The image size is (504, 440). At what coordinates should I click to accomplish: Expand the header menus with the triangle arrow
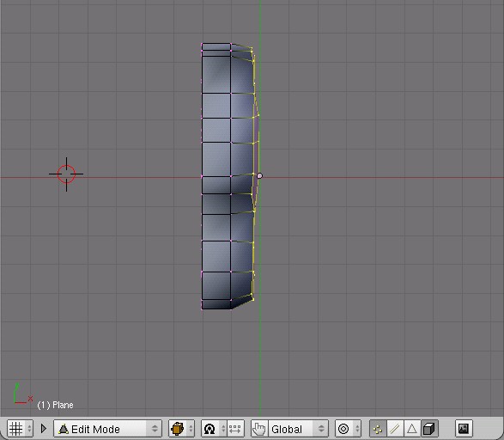[x=44, y=429]
